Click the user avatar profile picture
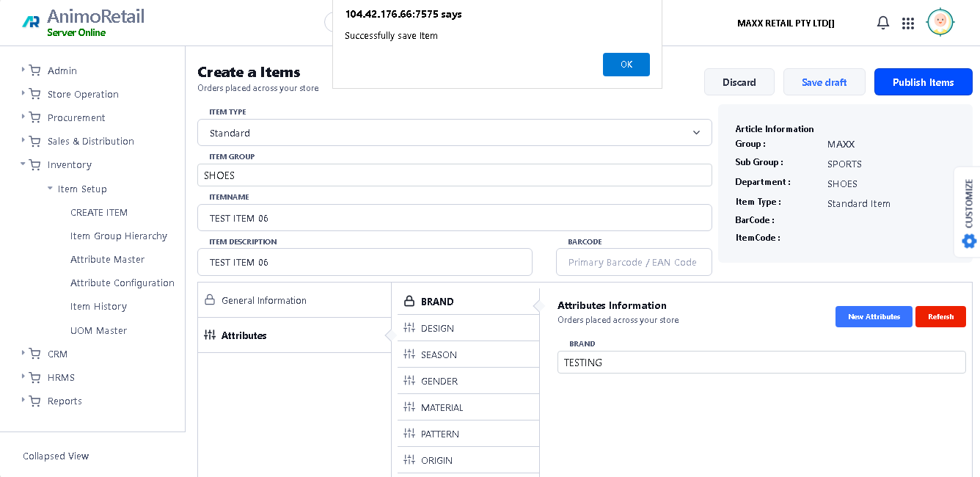Image resolution: width=980 pixels, height=477 pixels. (x=940, y=22)
